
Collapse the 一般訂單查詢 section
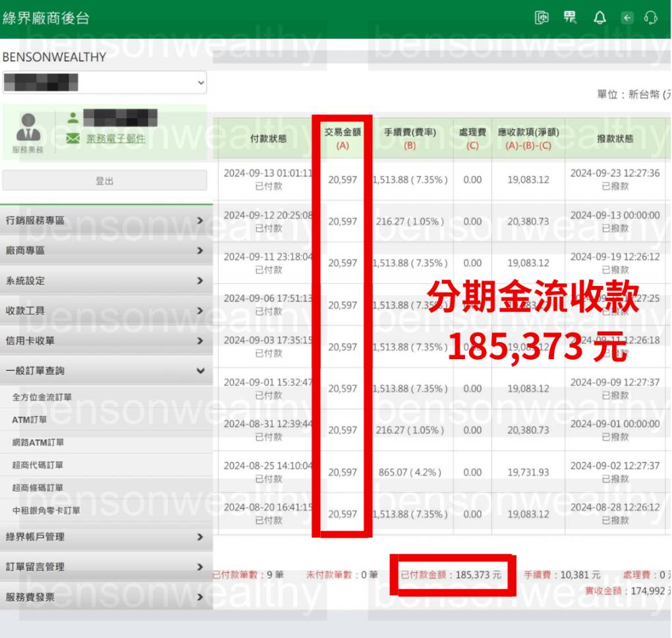click(105, 371)
